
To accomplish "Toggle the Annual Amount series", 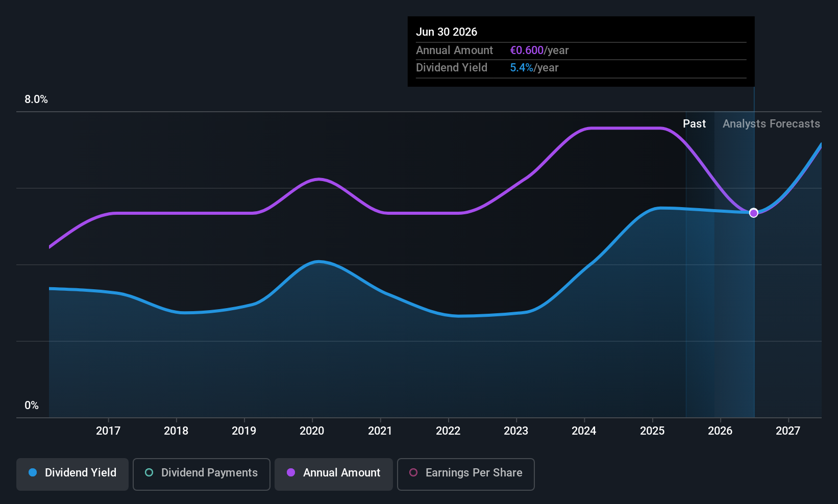I will click(334, 474).
